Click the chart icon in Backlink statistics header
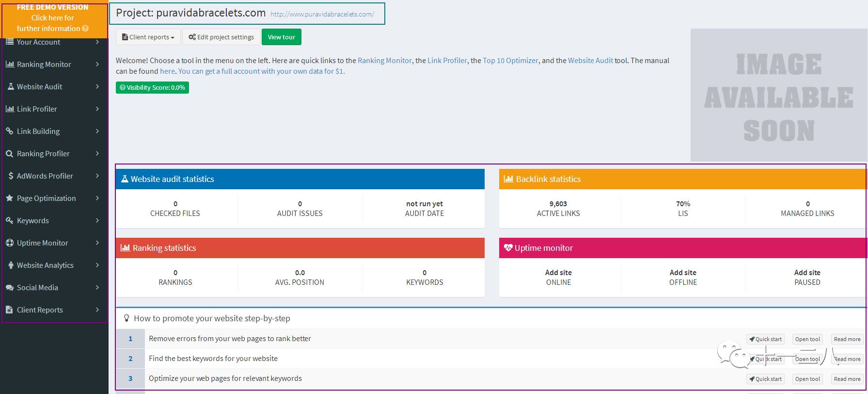 click(x=508, y=179)
